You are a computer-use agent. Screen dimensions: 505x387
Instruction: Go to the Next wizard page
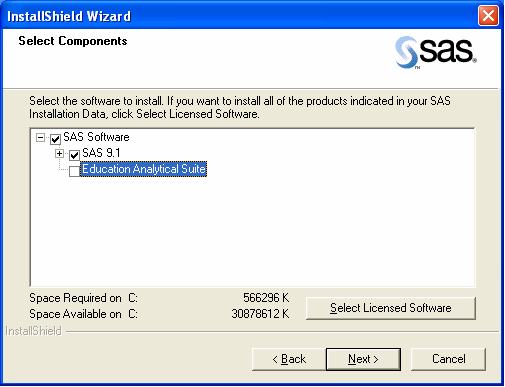click(x=363, y=359)
